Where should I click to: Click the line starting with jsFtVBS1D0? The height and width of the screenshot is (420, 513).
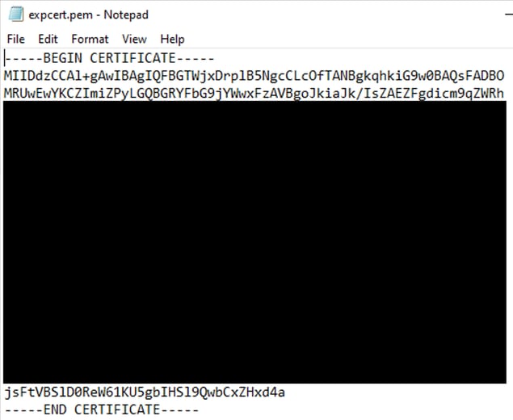(145, 392)
